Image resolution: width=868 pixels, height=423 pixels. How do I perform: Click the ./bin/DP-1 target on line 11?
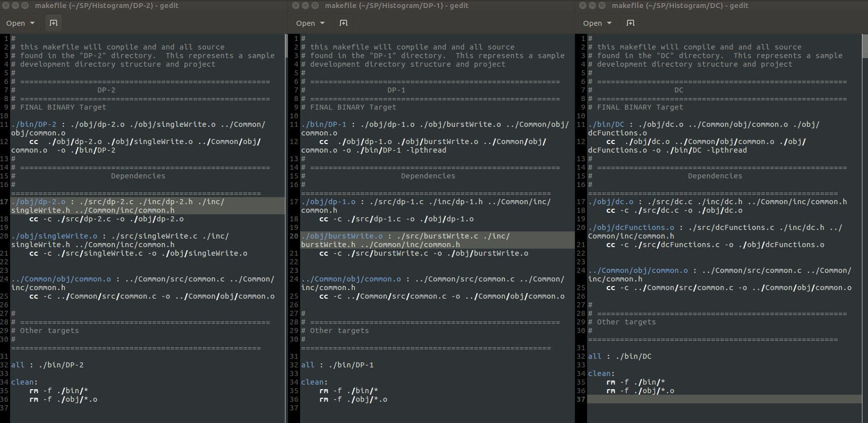coord(324,124)
